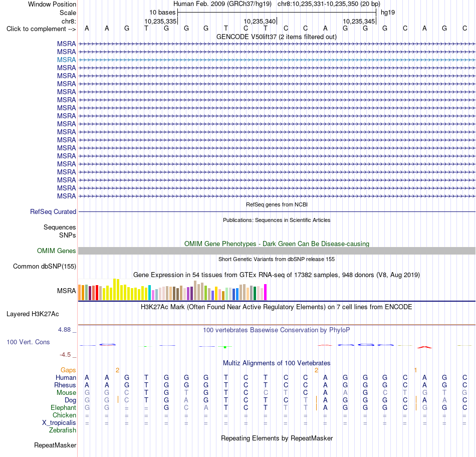
Task: Open the 'OMIM Gene Phenotypes' green track title
Action: (x=277, y=244)
